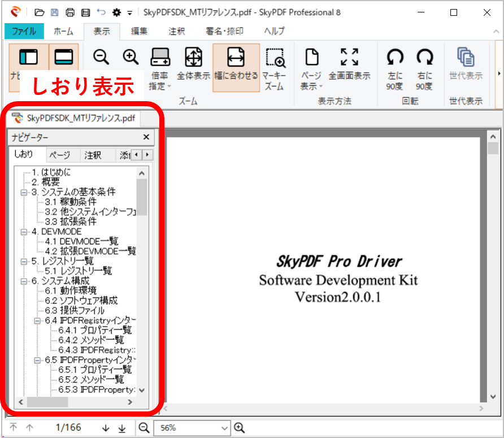Image resolution: width=504 pixels, height=438 pixels.
Task: Toggle the vertical navigation pane layout button
Action: 29,57
